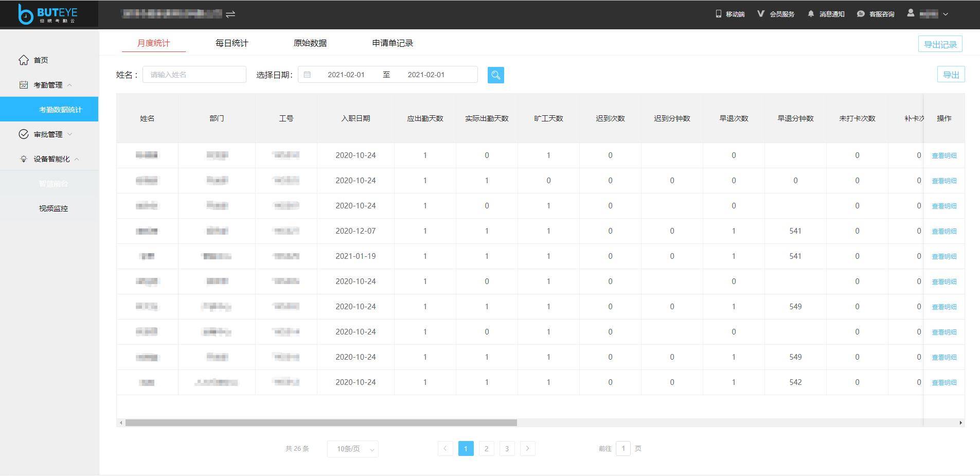
Task: Click the 迟到次数 column header
Action: 610,118
